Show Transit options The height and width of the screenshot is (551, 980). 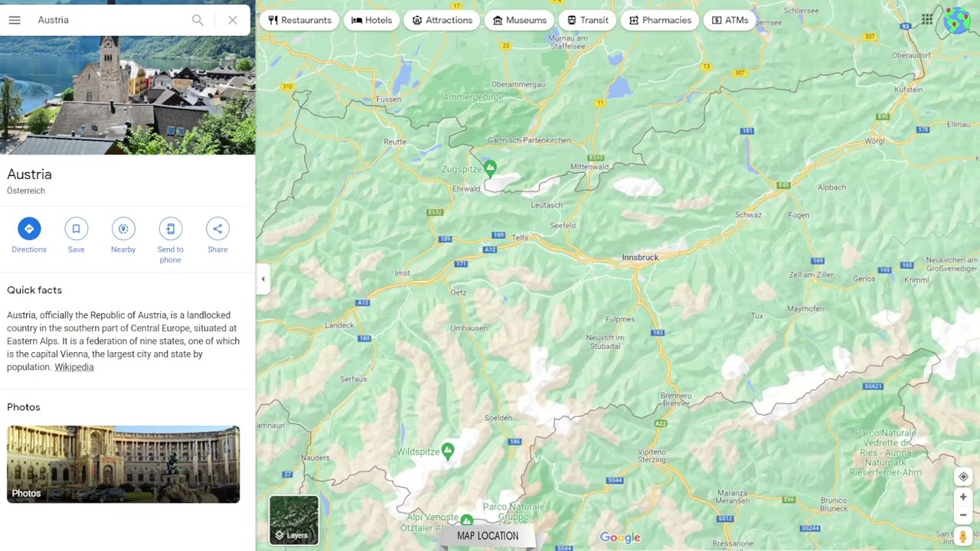click(x=587, y=21)
